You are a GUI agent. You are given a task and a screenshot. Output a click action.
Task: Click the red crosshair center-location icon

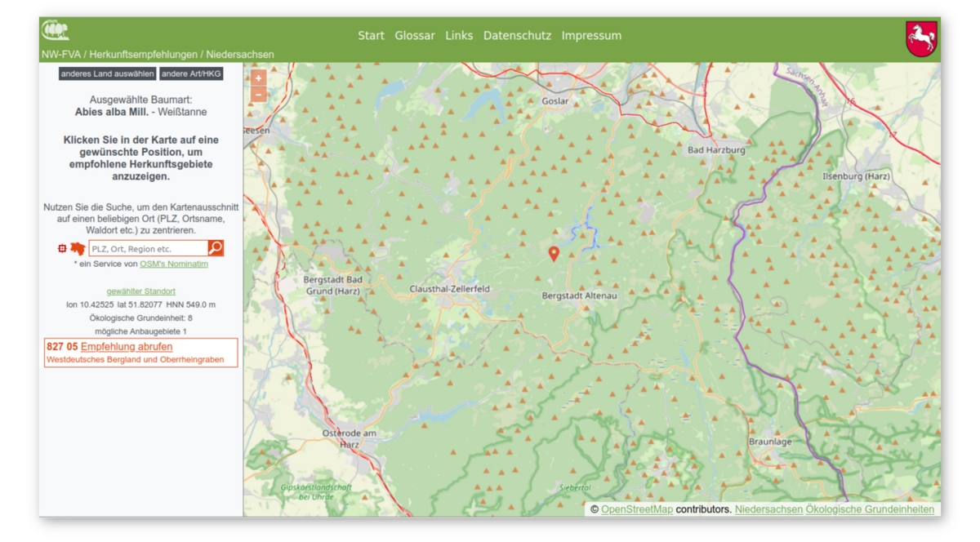[62, 248]
